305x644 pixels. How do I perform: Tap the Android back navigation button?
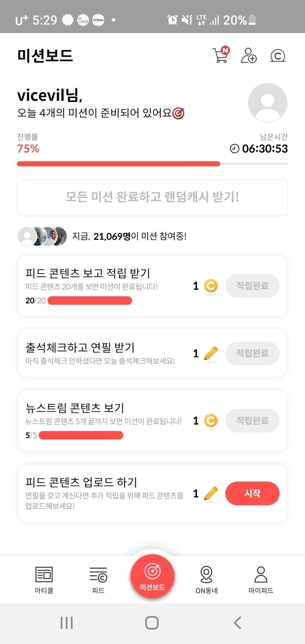click(237, 623)
